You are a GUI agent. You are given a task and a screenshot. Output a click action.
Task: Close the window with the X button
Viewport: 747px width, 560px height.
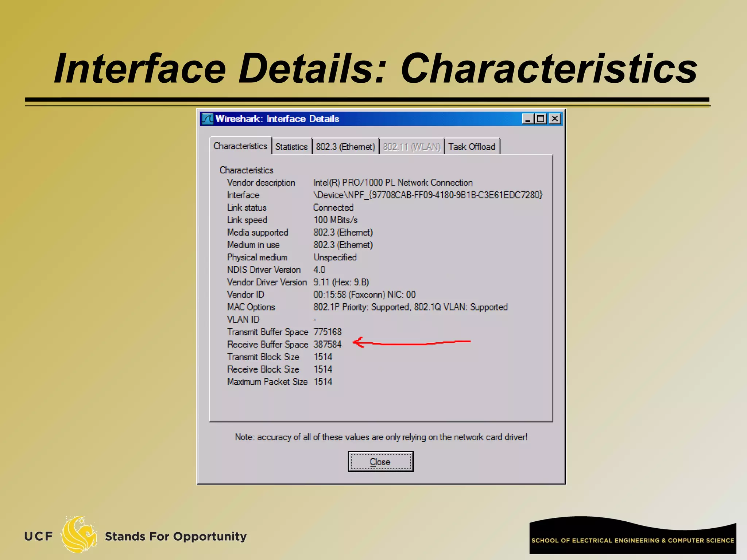pos(555,119)
